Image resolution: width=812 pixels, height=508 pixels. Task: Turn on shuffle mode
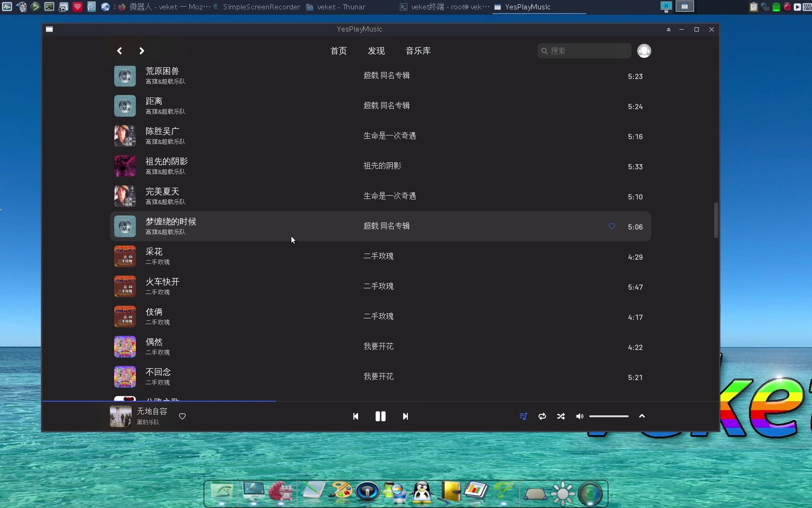pyautogui.click(x=561, y=416)
